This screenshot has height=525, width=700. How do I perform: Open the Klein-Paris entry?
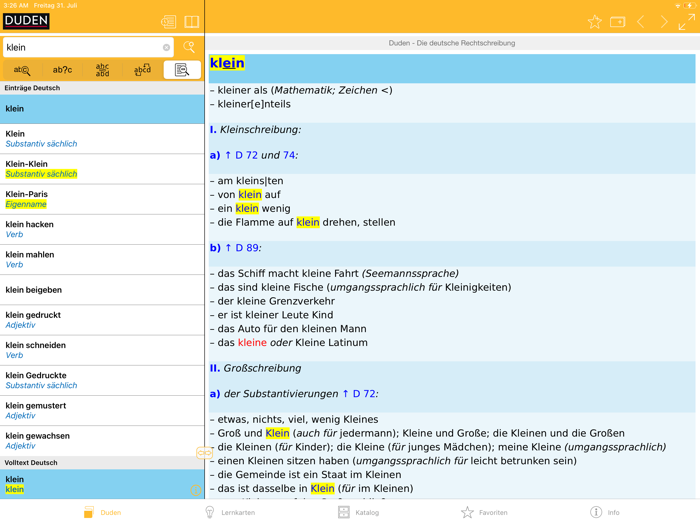pyautogui.click(x=102, y=199)
